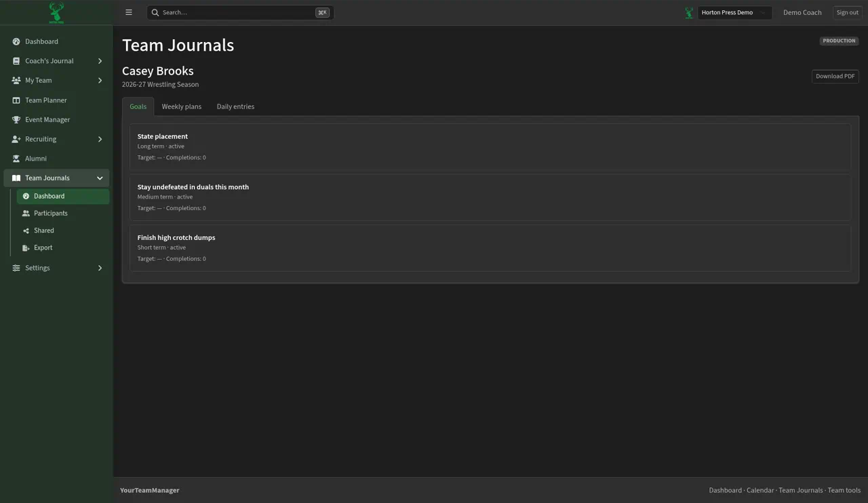This screenshot has height=503, width=868.
Task: Collapse the Team Journals section chevron
Action: [100, 178]
